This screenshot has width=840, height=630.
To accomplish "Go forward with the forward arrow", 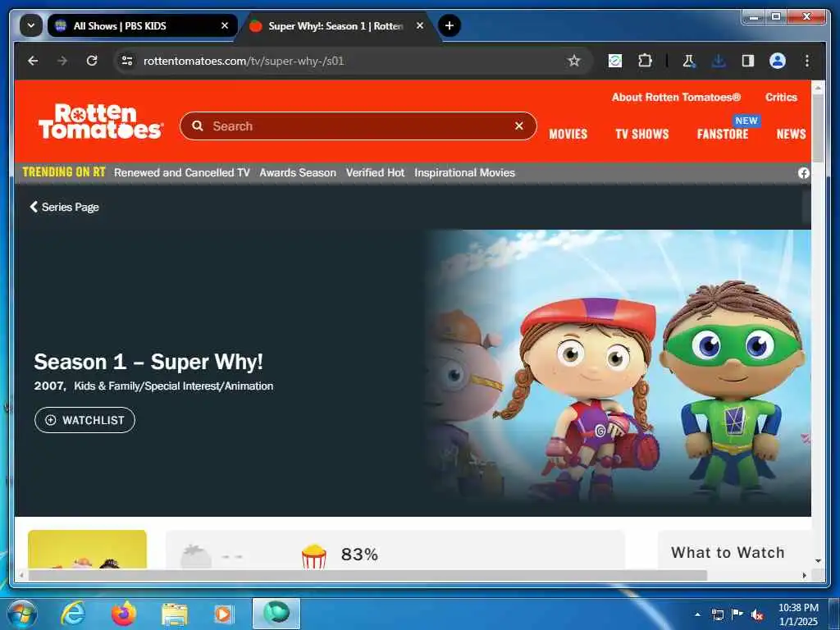I will click(62, 61).
